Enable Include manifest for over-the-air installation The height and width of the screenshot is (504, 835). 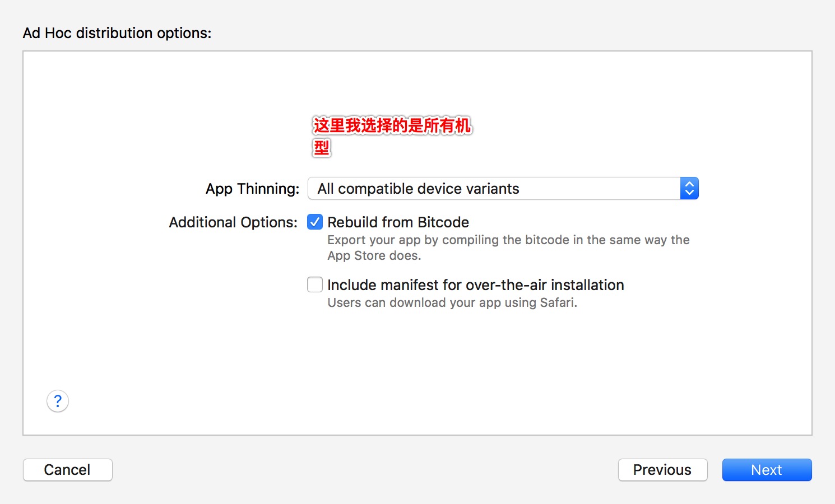(x=315, y=284)
